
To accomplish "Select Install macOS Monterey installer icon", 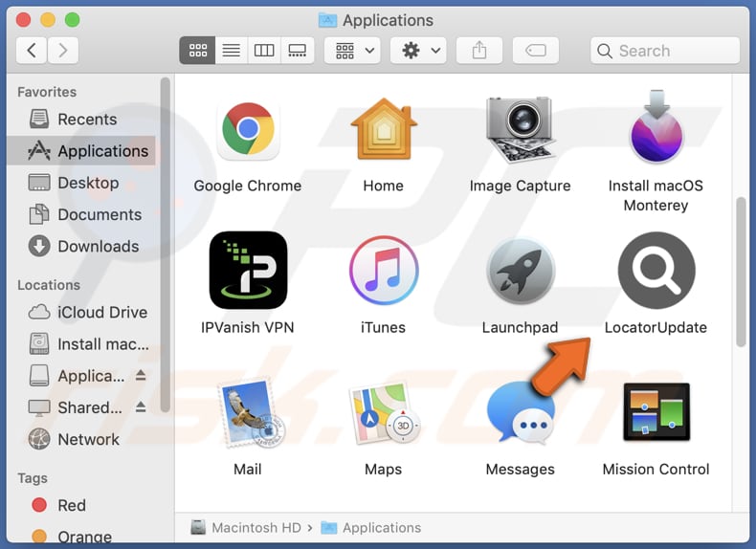I will pos(656,126).
